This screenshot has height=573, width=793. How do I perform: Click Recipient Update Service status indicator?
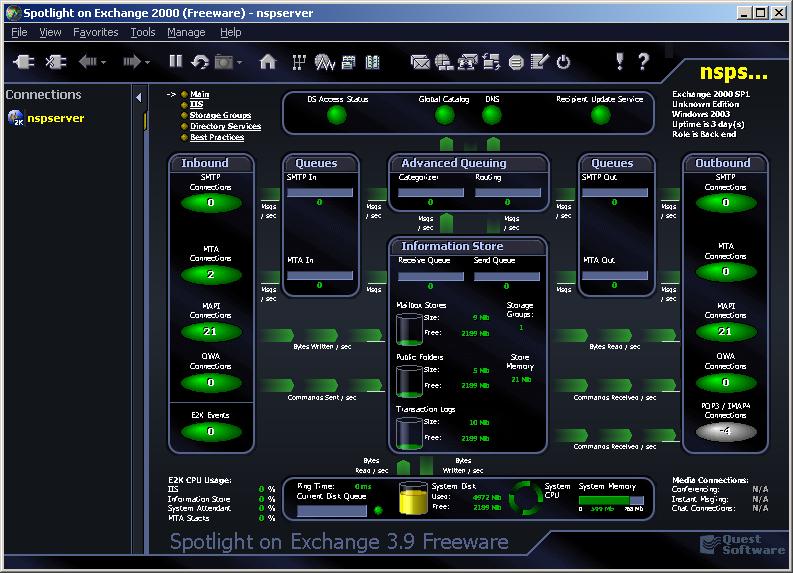pos(601,116)
